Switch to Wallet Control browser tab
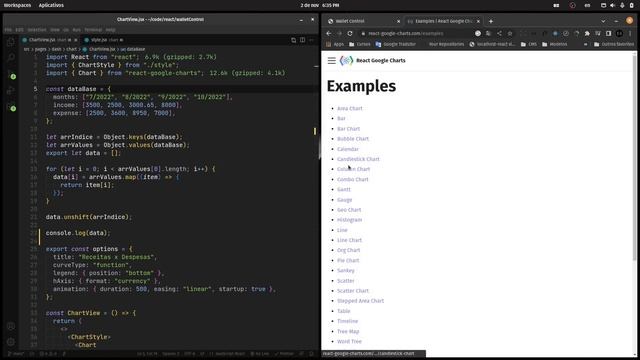The image size is (640, 360). coord(364,21)
